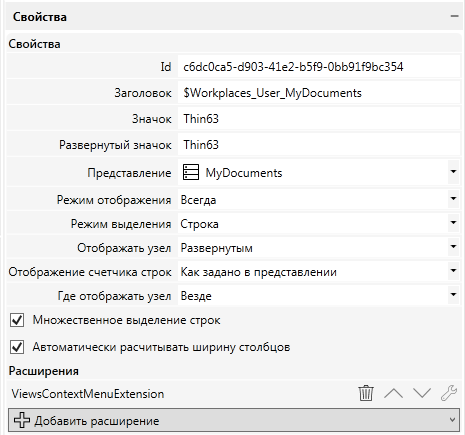Move ViewsContextMenuExtension down with the arrow
The image size is (465, 435).
click(422, 393)
